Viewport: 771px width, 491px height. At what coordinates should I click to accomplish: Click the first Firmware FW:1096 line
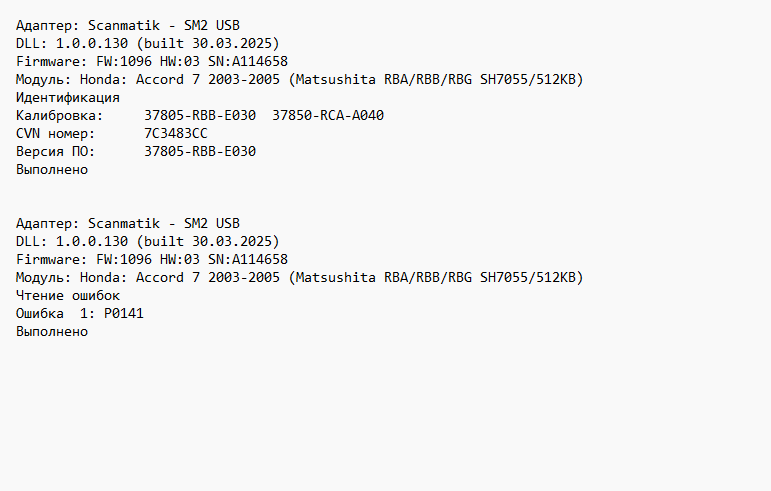tap(152, 61)
